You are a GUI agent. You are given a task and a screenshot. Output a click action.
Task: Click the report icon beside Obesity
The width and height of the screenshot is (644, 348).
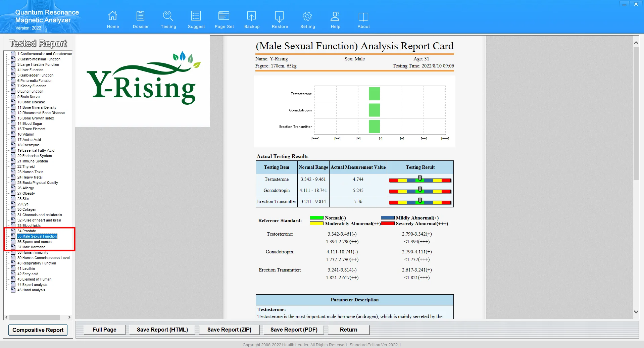(x=13, y=193)
